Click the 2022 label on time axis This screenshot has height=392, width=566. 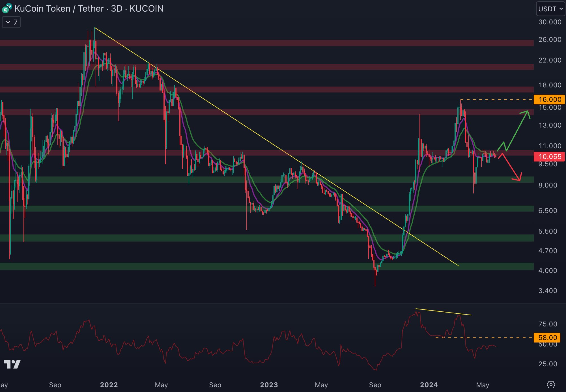pyautogui.click(x=109, y=385)
